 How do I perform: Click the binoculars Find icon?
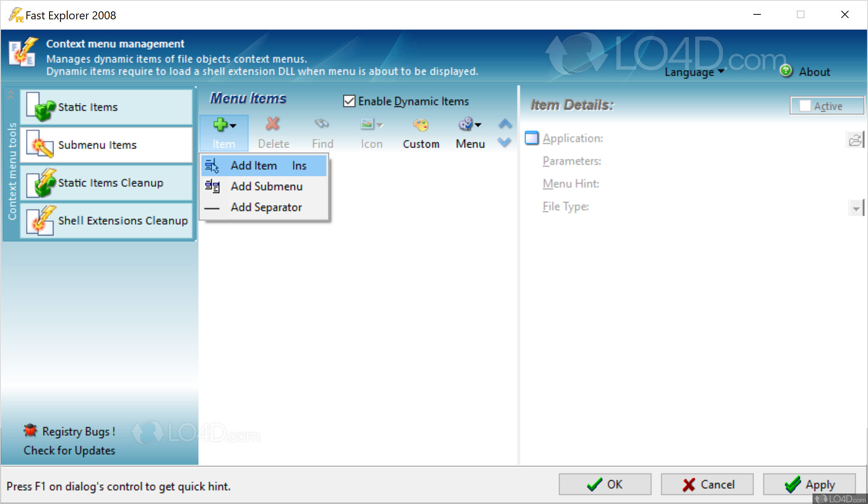coord(322,124)
